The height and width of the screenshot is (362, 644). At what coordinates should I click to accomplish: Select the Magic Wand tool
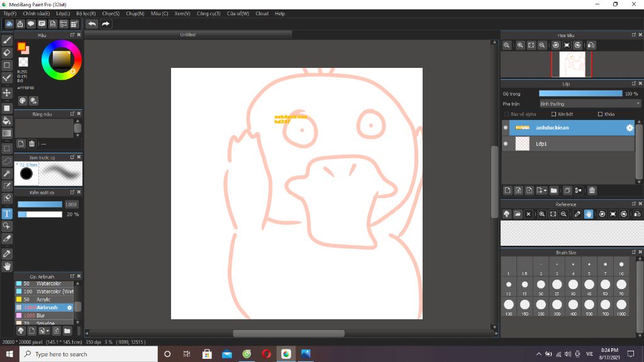coord(7,173)
